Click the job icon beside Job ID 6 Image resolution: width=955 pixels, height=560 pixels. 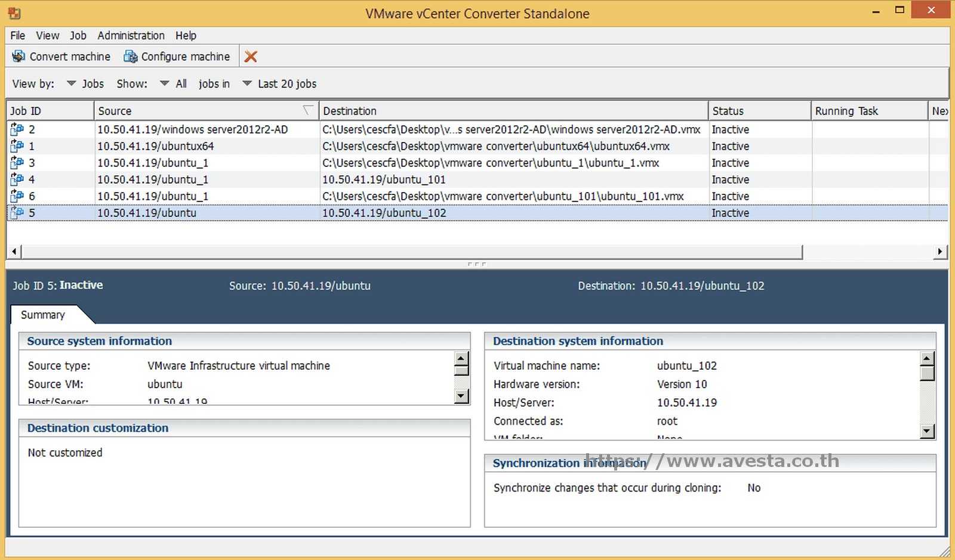(18, 196)
